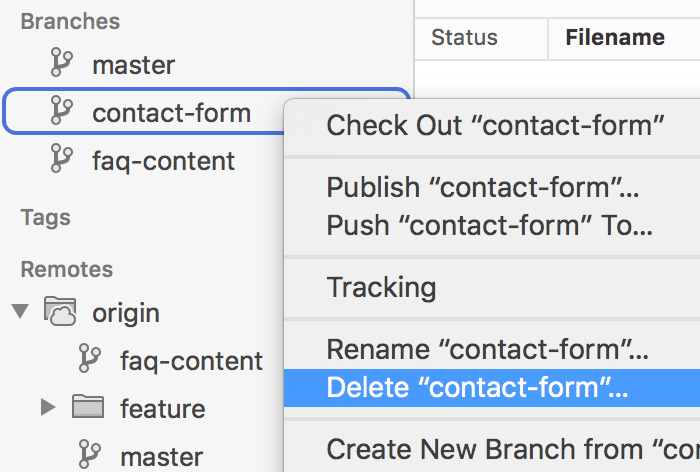
Task: Click the feature folder icon
Action: pyautogui.click(x=89, y=408)
